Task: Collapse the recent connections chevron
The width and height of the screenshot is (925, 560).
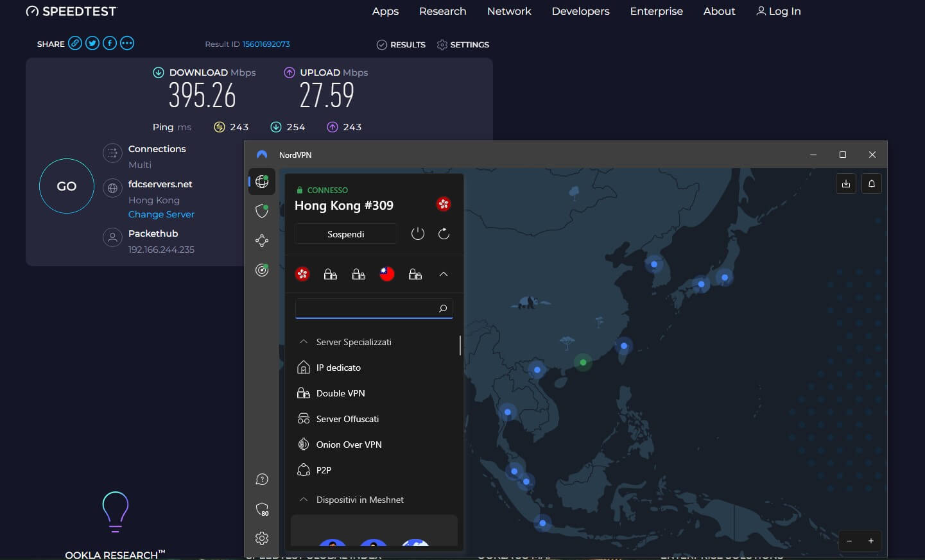Action: (444, 274)
